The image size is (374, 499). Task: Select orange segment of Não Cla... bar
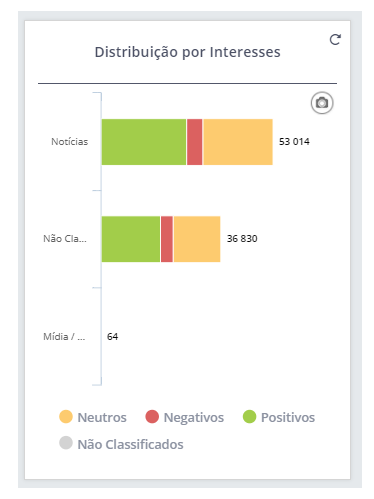click(197, 239)
